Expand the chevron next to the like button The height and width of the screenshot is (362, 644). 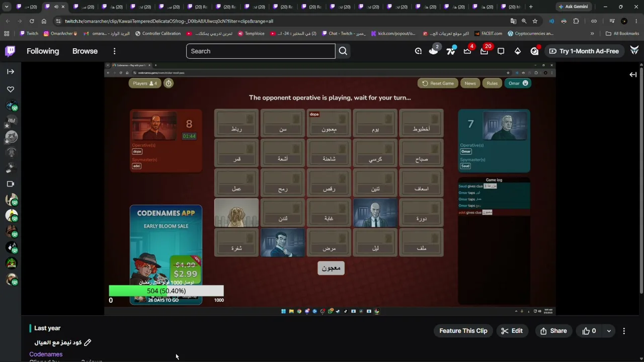click(609, 331)
